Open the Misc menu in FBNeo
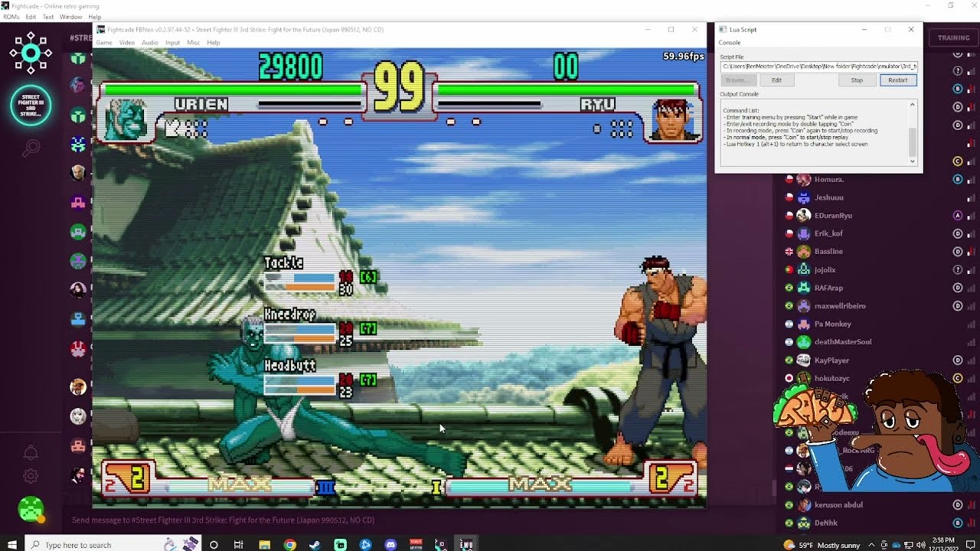Image resolution: width=980 pixels, height=551 pixels. pyautogui.click(x=193, y=42)
